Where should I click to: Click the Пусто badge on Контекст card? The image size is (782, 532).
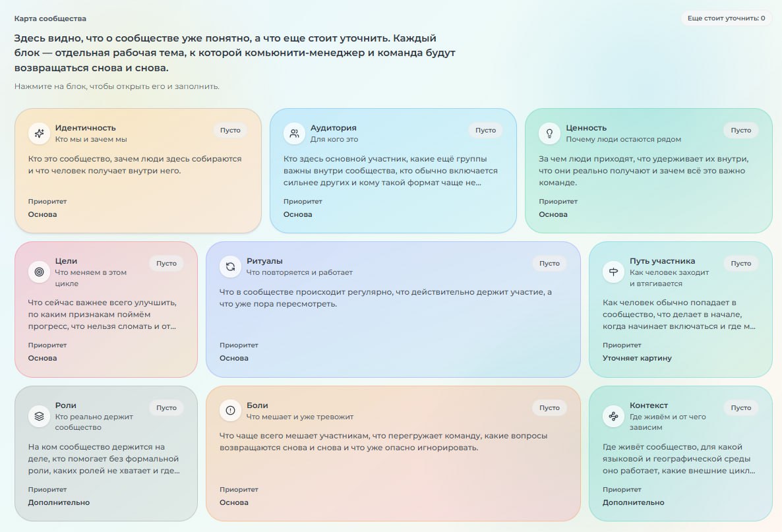[740, 408]
